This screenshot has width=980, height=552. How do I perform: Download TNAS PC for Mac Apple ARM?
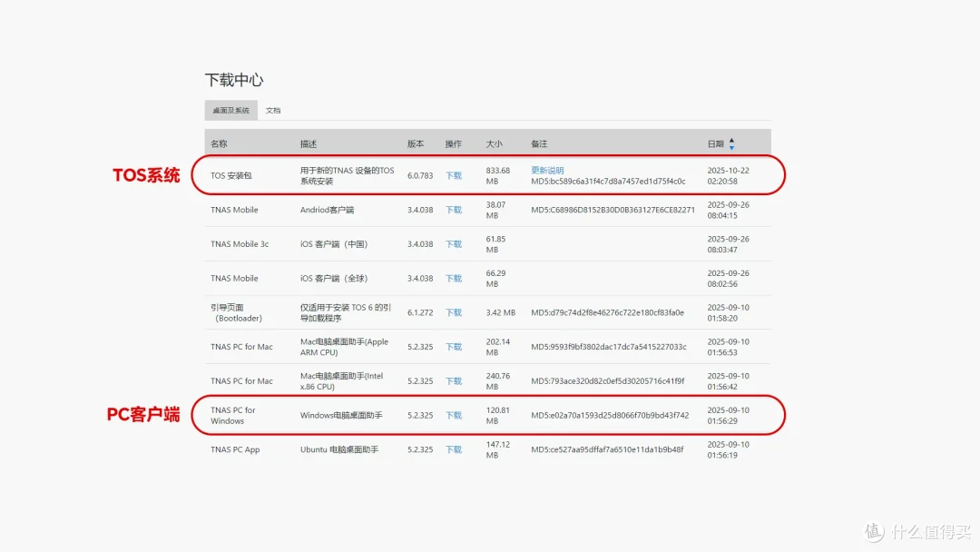[x=453, y=347]
